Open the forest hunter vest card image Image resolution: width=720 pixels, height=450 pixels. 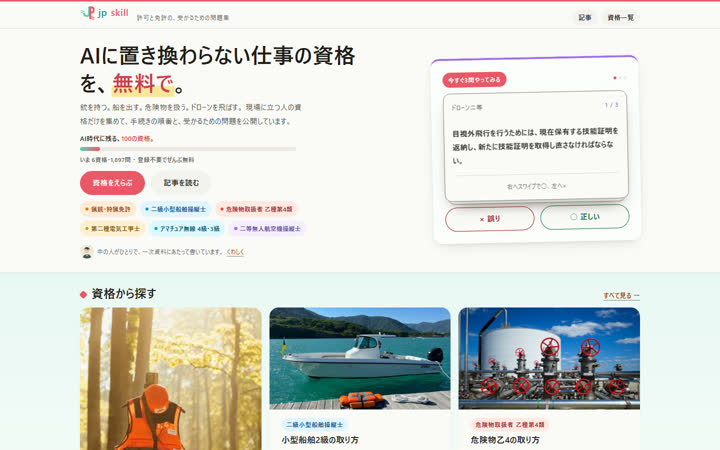[x=171, y=378]
